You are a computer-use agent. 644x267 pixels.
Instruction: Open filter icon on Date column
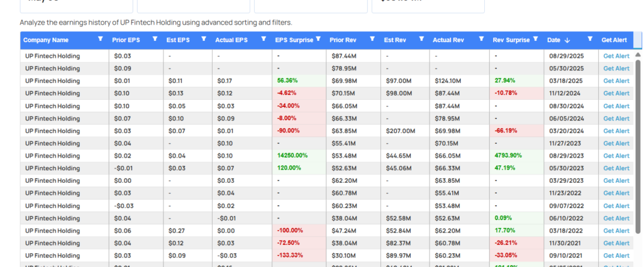point(590,39)
